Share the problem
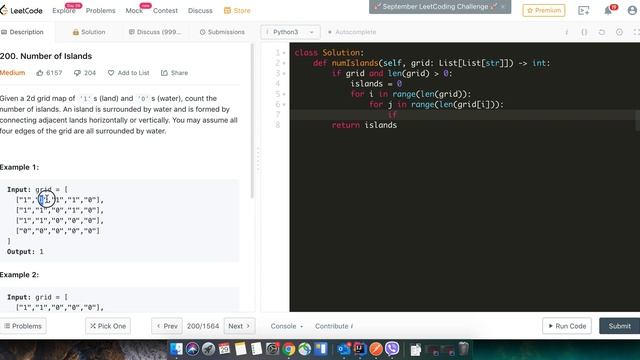 coord(174,73)
